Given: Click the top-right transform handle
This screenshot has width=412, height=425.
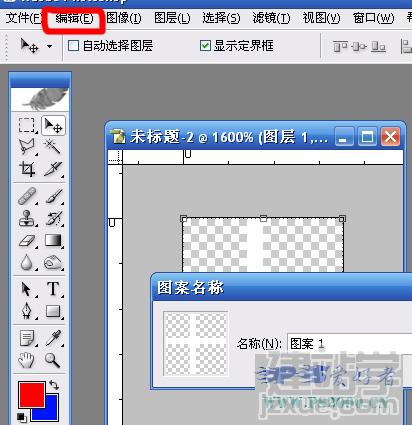Looking at the screenshot, I should pos(342,218).
